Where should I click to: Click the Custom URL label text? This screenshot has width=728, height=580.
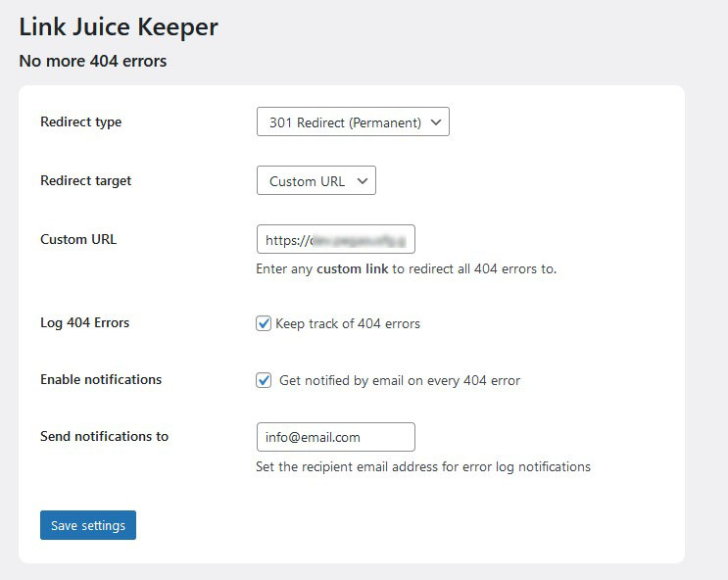78,239
